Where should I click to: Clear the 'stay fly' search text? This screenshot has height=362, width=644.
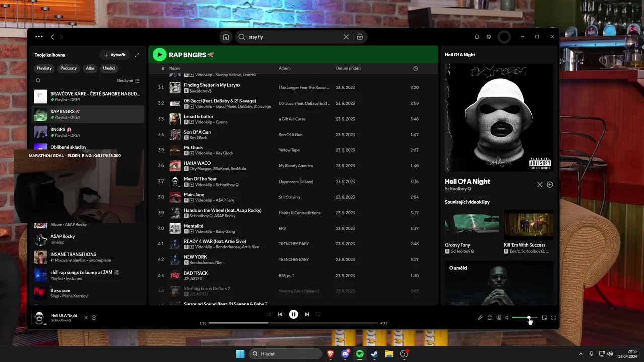click(x=346, y=37)
